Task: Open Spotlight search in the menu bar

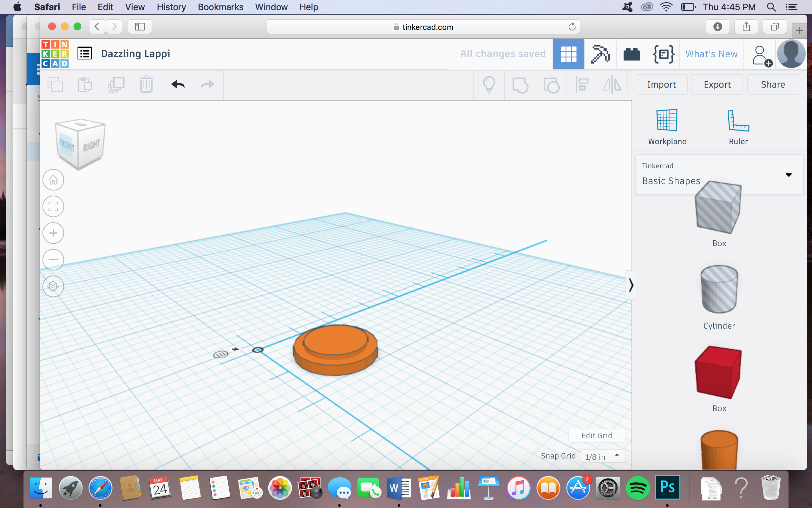Action: tap(771, 7)
